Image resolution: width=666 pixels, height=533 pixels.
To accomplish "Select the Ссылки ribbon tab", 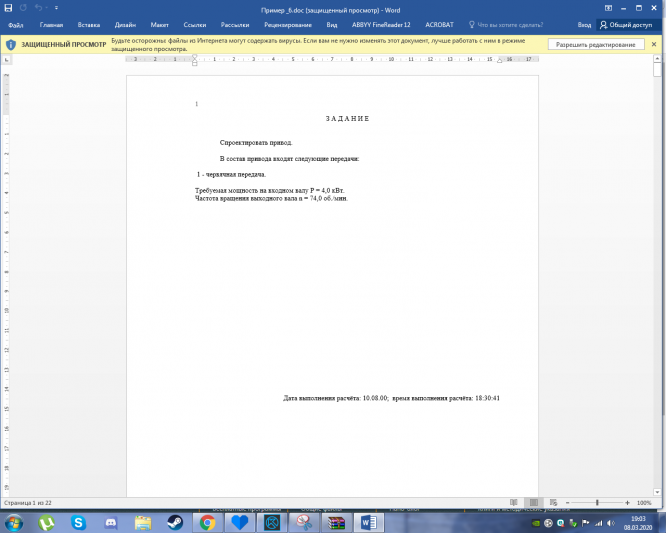I will [195, 25].
